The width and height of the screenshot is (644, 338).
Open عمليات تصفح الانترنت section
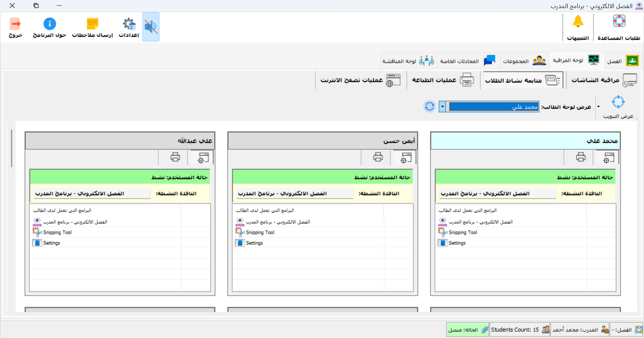(361, 80)
